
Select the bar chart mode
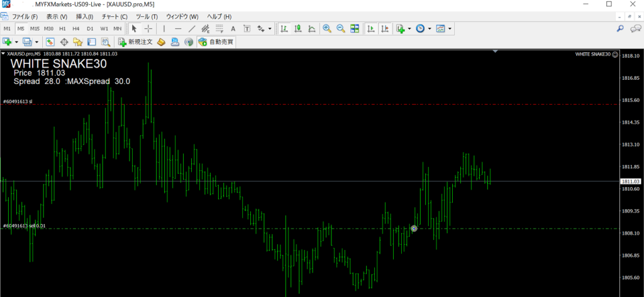pos(284,29)
